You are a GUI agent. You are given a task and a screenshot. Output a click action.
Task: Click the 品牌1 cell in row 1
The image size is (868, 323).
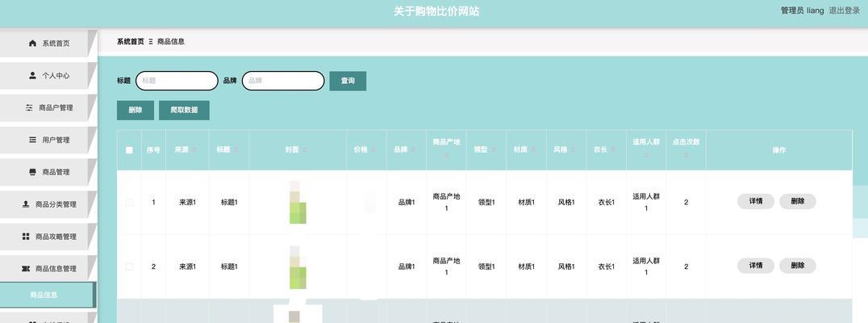point(407,203)
